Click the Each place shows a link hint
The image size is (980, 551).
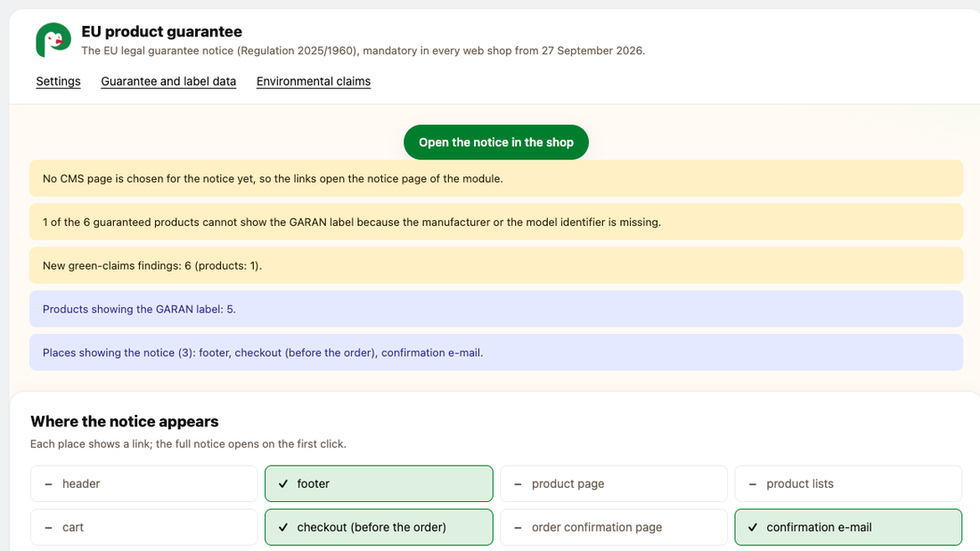pyautogui.click(x=188, y=444)
